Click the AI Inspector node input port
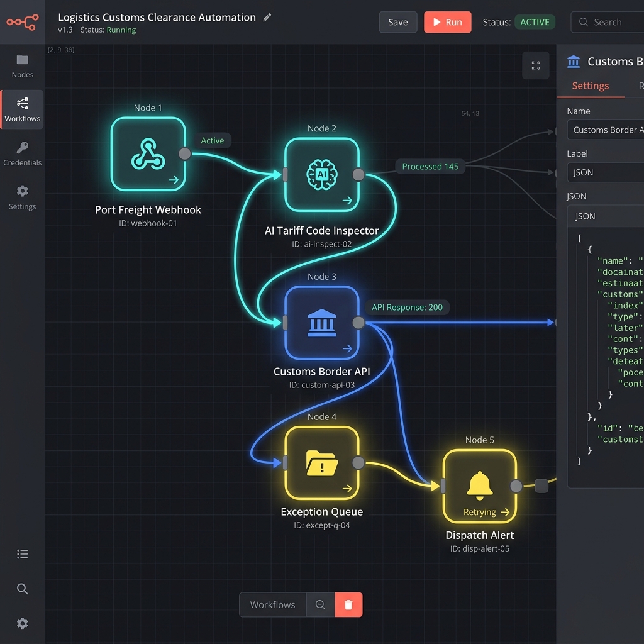The image size is (644, 644). [x=285, y=175]
